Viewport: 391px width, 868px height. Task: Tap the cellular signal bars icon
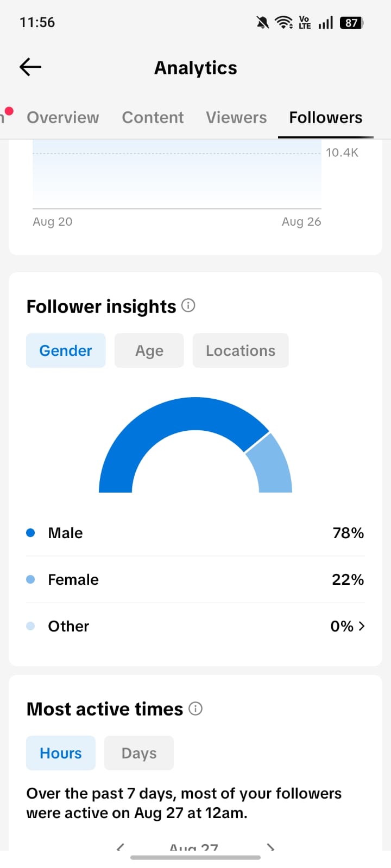pyautogui.click(x=326, y=22)
